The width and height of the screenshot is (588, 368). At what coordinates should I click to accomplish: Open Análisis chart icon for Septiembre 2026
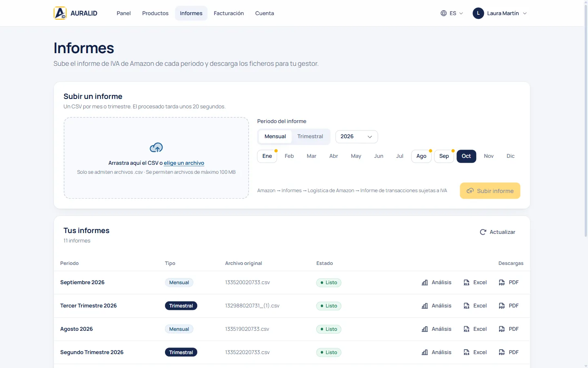425,283
